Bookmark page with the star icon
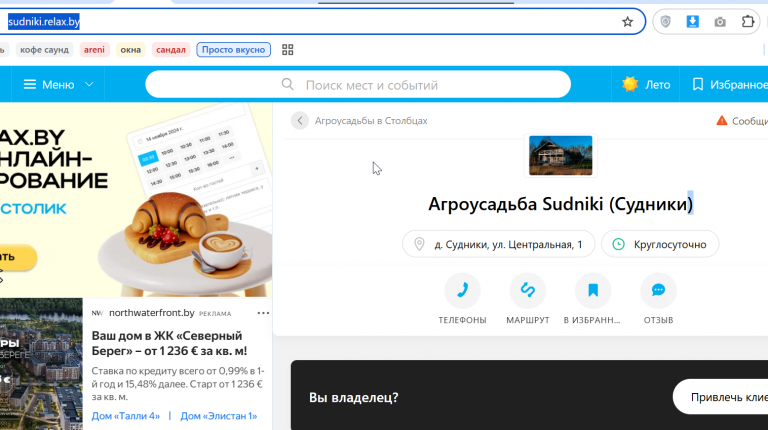This screenshot has width=768, height=430. click(627, 22)
